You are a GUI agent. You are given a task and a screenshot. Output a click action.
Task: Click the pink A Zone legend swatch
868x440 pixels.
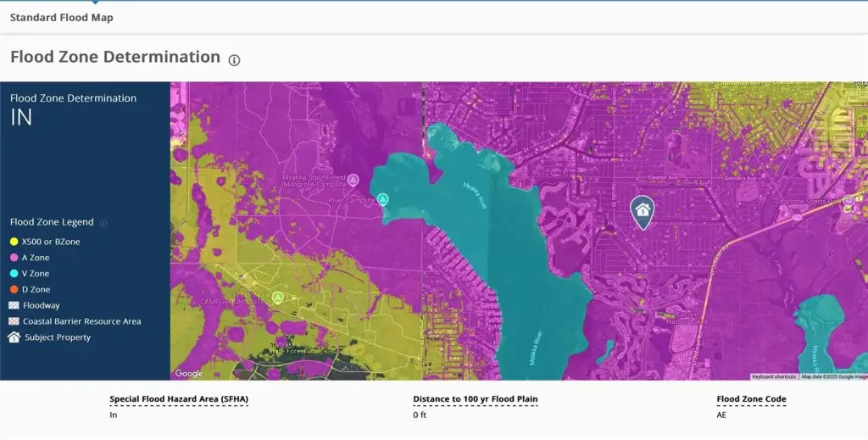click(14, 258)
